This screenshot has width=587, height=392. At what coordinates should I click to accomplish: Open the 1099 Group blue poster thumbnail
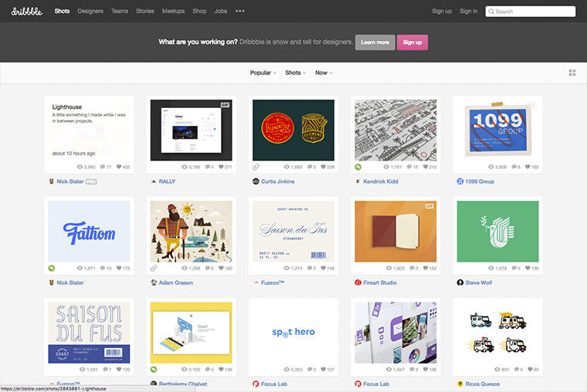(x=497, y=130)
